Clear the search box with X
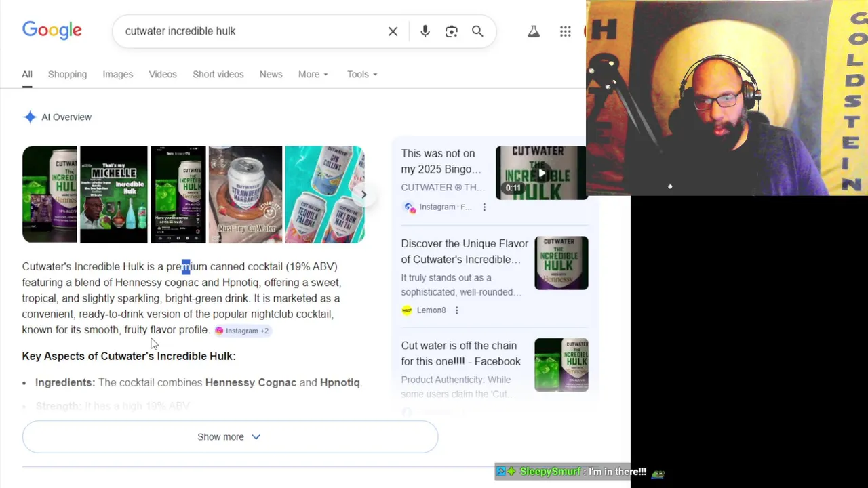 pyautogui.click(x=393, y=31)
